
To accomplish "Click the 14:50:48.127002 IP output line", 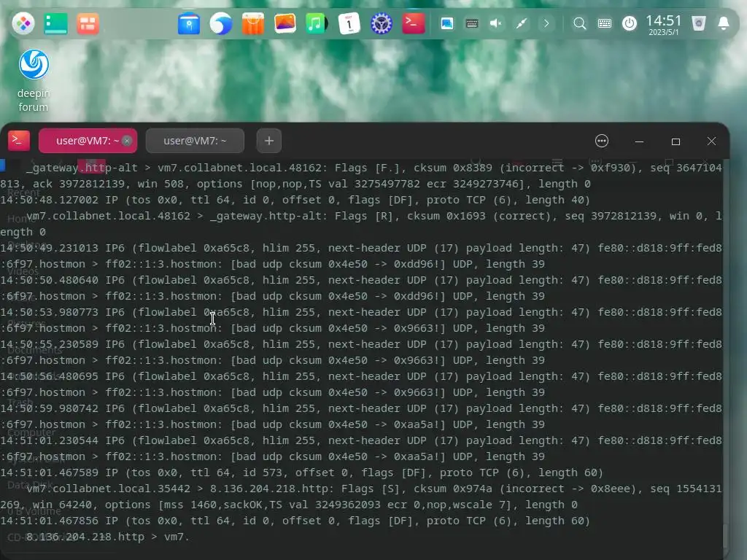I will click(x=295, y=200).
